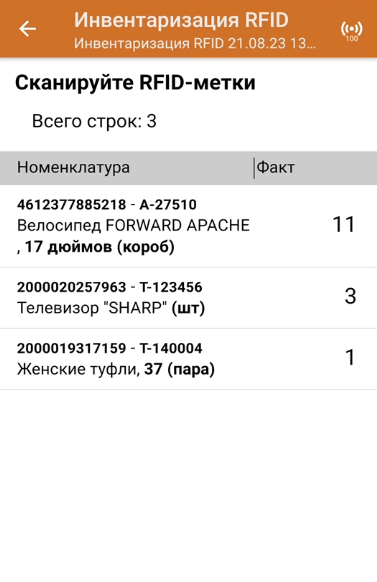377x582 pixels.
Task: Select fact quantity 1 for the shoes
Action: [350, 357]
